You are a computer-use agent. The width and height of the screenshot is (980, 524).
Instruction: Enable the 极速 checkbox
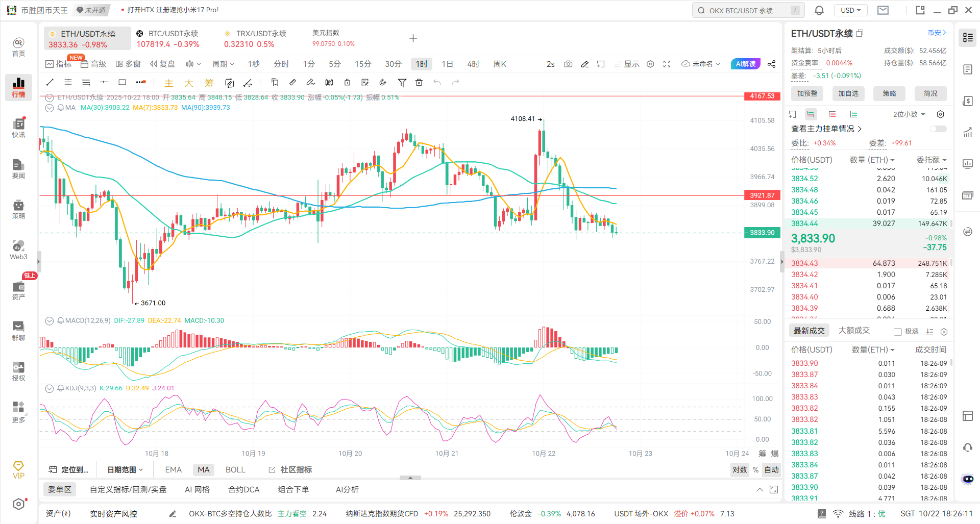click(898, 332)
